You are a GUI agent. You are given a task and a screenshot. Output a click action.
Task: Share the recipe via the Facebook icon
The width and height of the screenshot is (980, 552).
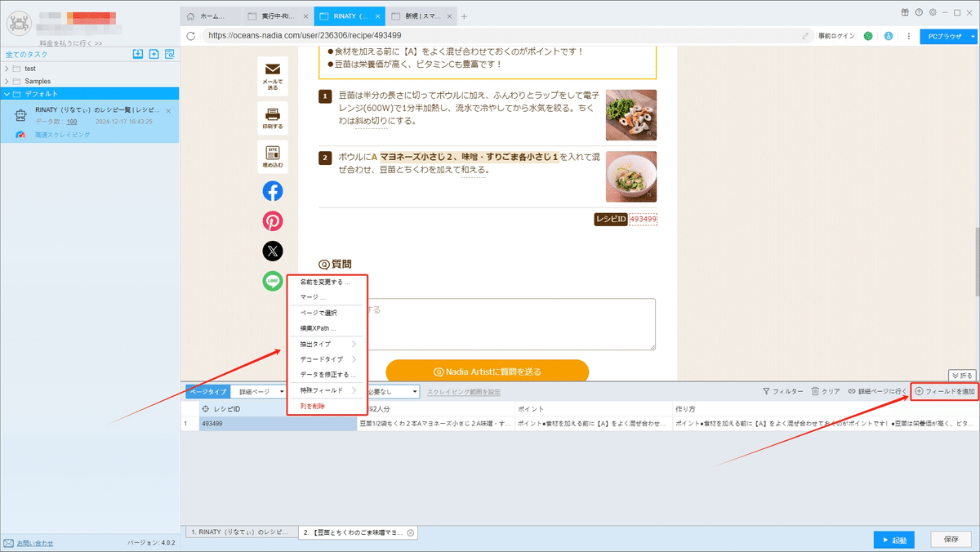point(273,191)
